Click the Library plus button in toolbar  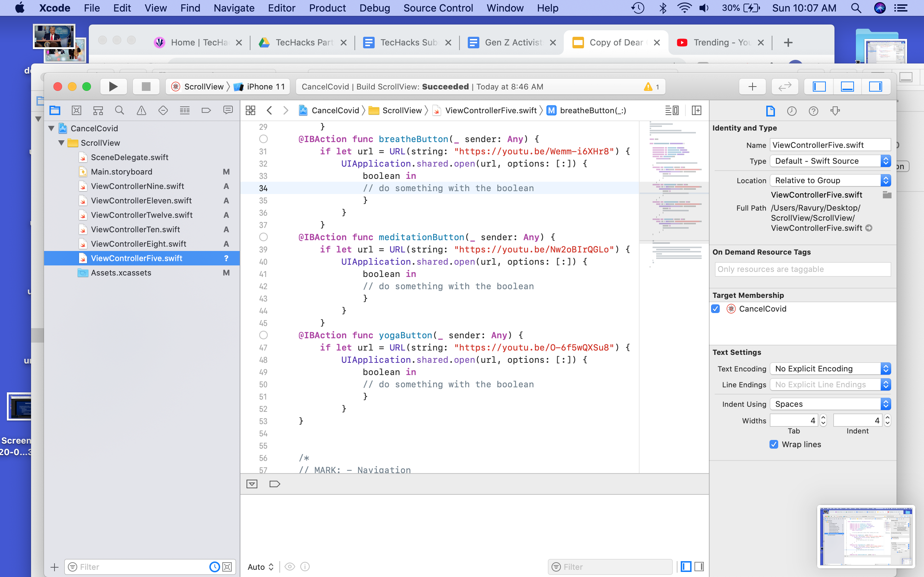[752, 87]
